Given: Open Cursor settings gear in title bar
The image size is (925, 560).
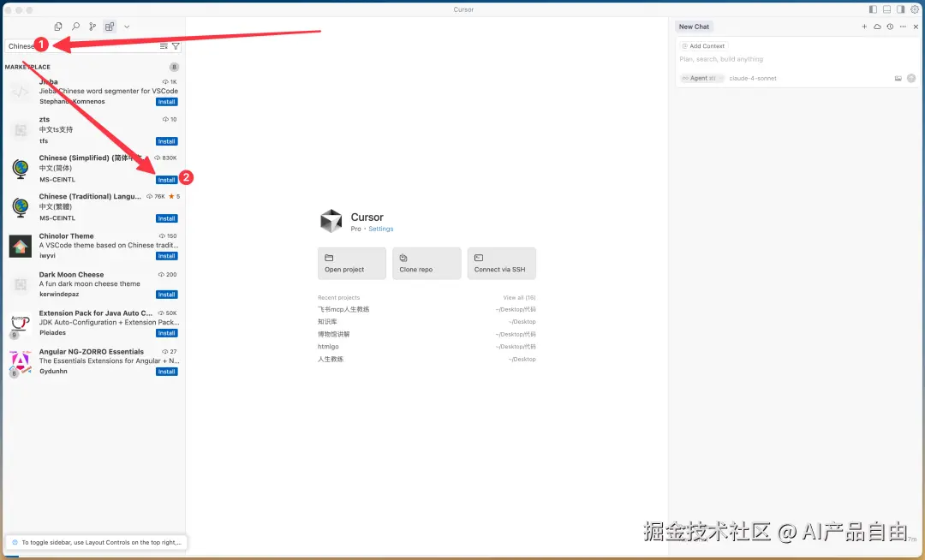Looking at the screenshot, I should [x=915, y=9].
